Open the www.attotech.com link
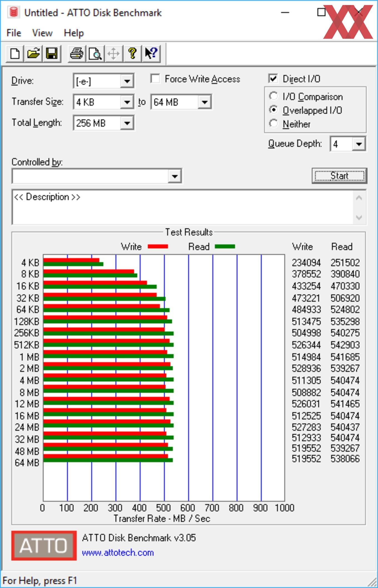The width and height of the screenshot is (378, 588). 118,552
